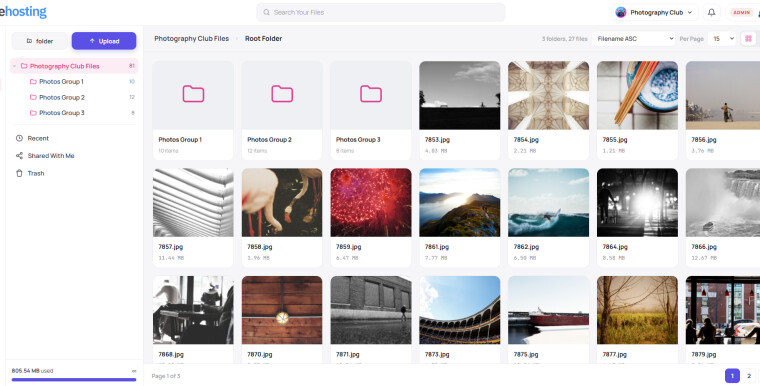Click the 805.54 MB used text
This screenshot has height=386, width=760.
[32, 371]
